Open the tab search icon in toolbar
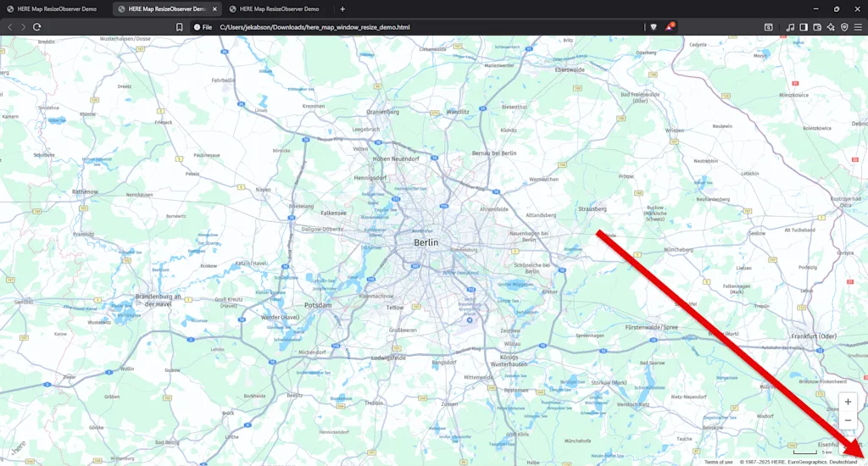This screenshot has height=466, width=868. (x=768, y=27)
